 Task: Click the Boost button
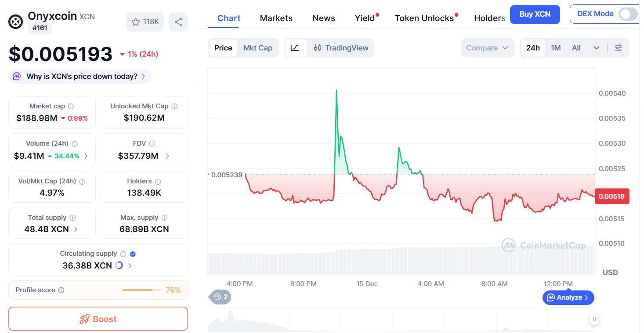(98, 319)
